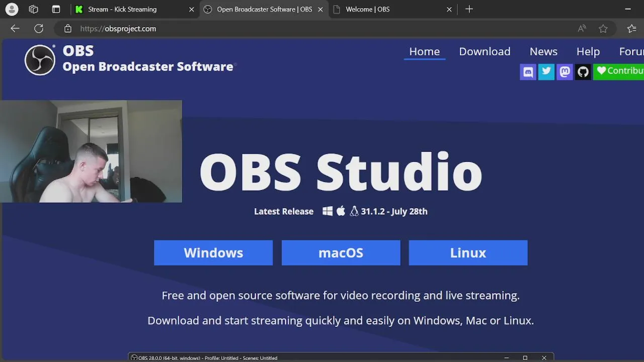Refresh the current page
This screenshot has width=644, height=362.
39,29
